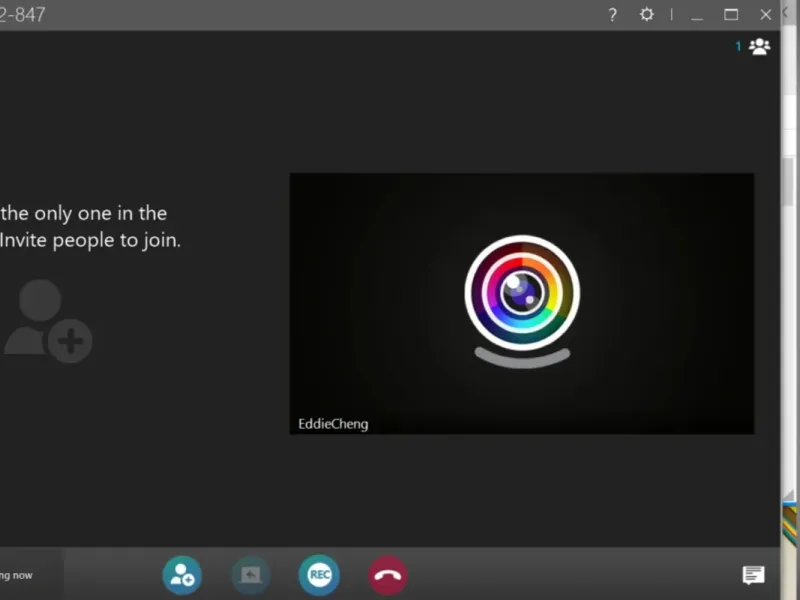Minimize the meeting window

click(x=697, y=15)
